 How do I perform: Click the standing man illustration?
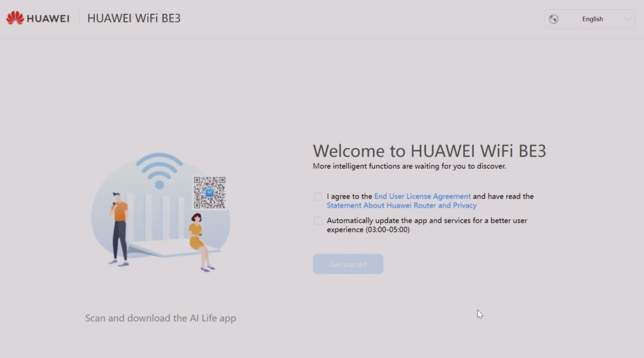pyautogui.click(x=119, y=229)
